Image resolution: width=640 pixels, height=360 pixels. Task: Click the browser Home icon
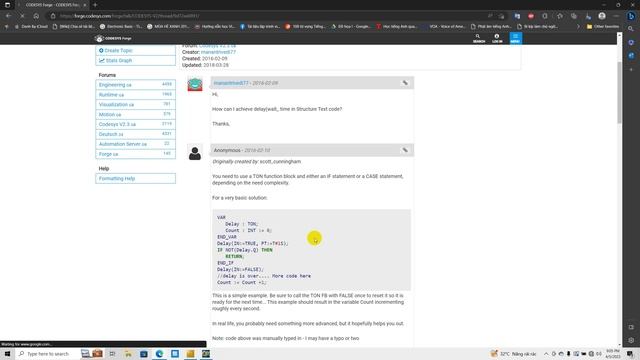(x=36, y=16)
